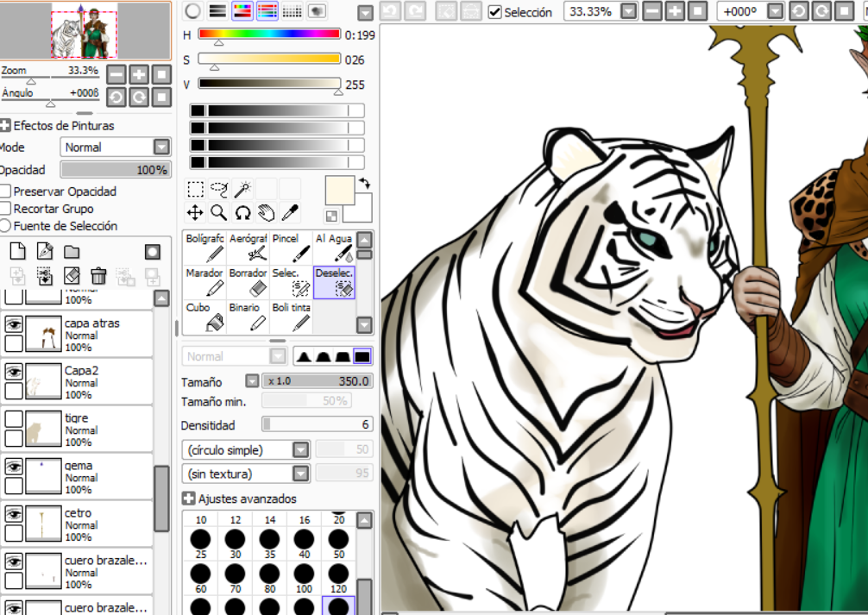This screenshot has width=868, height=615.
Task: Switch to the color wheel panel tab
Action: [193, 11]
